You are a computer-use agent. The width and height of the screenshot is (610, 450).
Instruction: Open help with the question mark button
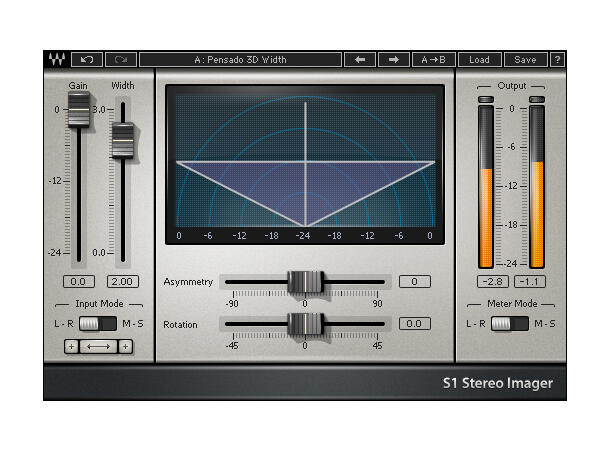557,60
